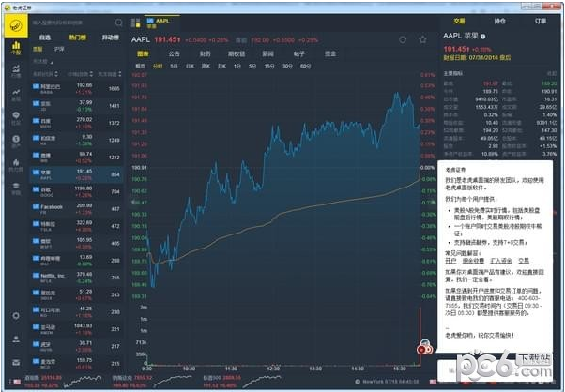Select the 阿里巴巴 row priced 192.66
Viewport: 565px width, 392px height.
pyautogui.click(x=76, y=88)
